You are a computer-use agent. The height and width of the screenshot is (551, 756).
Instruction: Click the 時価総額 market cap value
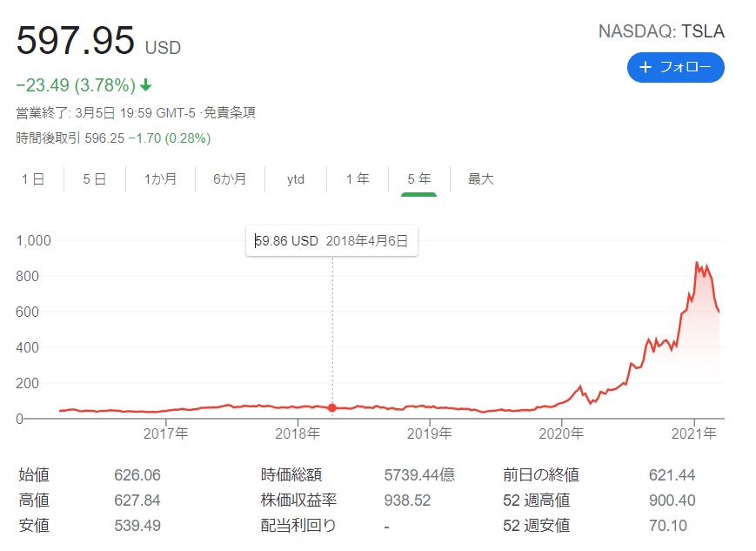(x=418, y=475)
